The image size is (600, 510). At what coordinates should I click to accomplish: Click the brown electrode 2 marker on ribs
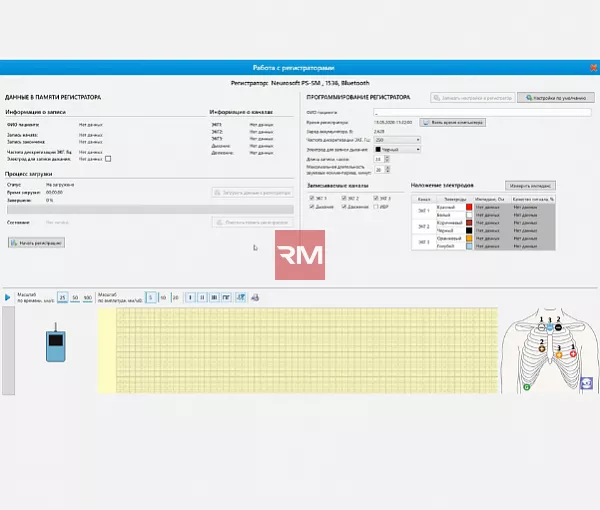542,349
